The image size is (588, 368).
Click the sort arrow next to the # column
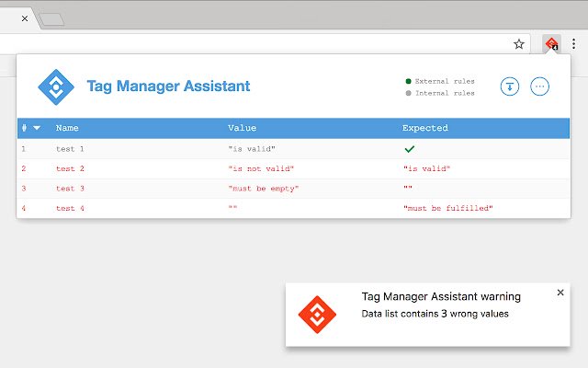37,128
